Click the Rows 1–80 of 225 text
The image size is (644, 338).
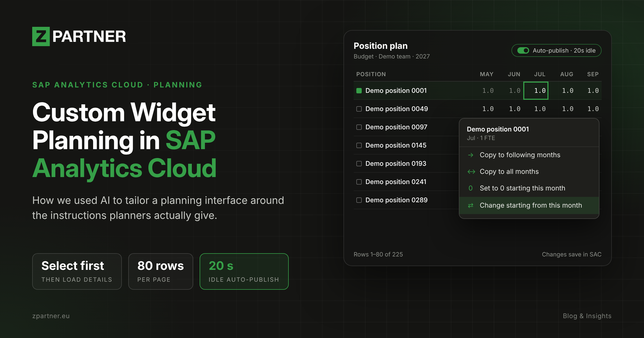tap(378, 255)
